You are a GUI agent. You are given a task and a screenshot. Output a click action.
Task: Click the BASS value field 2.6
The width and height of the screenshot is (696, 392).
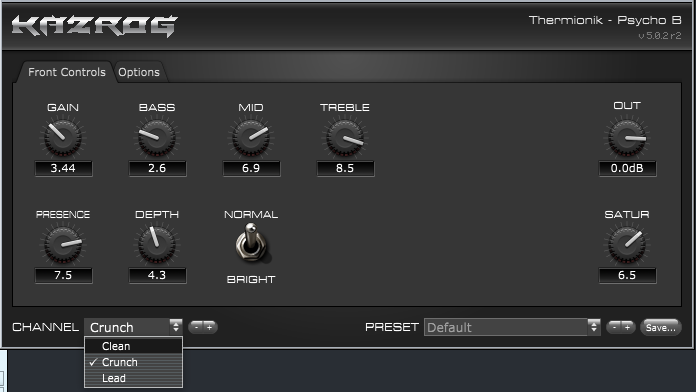157,168
